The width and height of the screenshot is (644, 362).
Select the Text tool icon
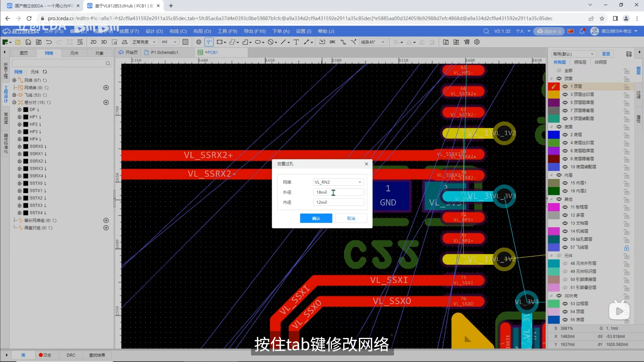tap(296, 42)
